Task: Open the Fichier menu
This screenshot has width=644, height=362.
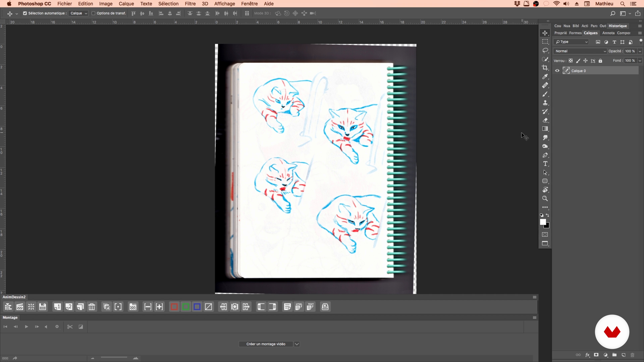Action: [x=65, y=4]
